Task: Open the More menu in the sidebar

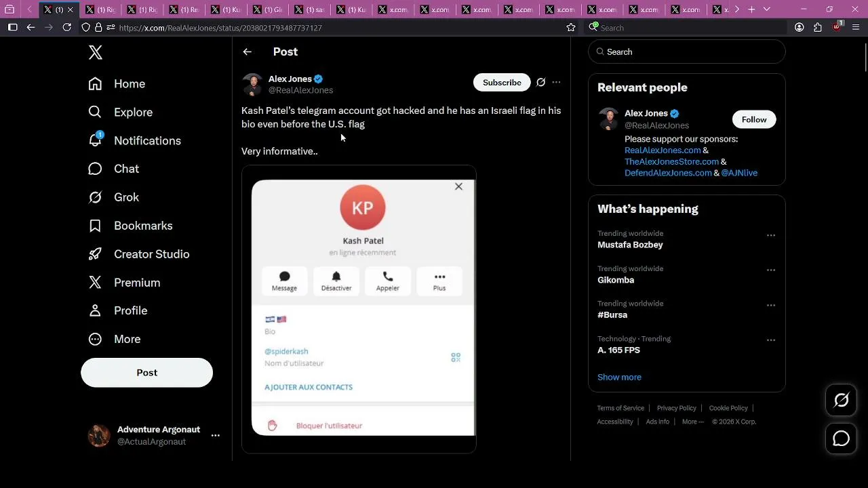Action: click(114, 339)
